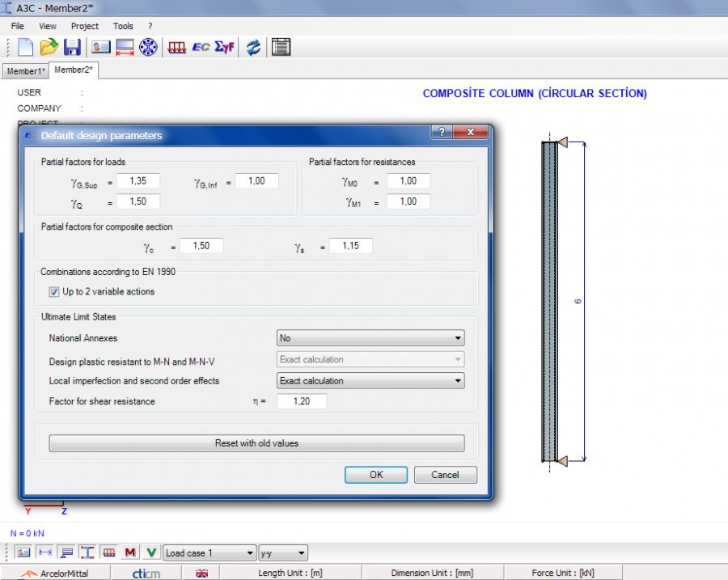
Task: Click the ArcelorMittal logo in status bar
Action: [x=55, y=574]
